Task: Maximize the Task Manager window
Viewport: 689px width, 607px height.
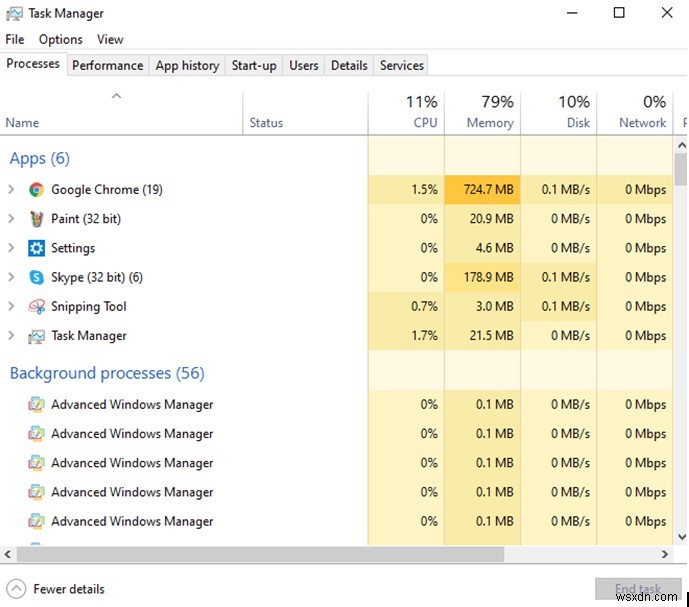Action: (619, 13)
